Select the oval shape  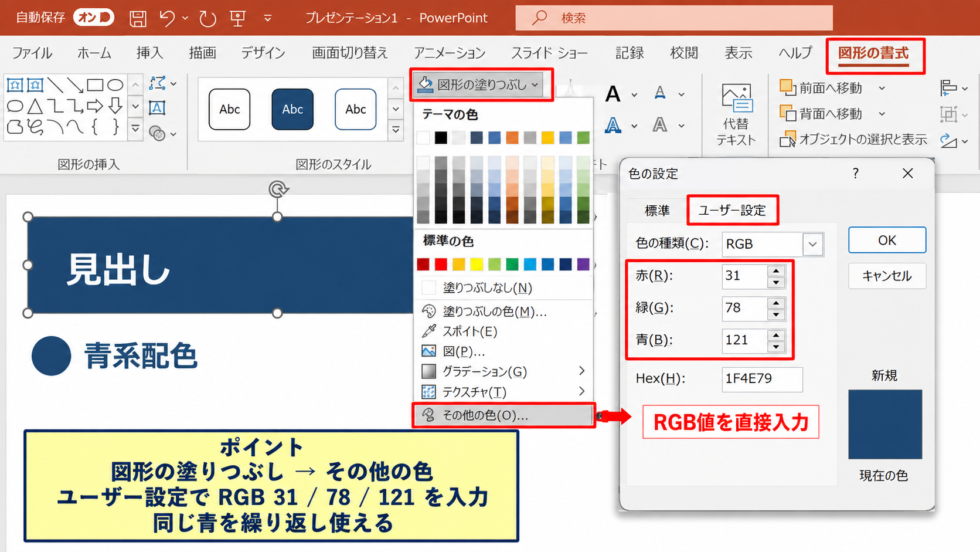[x=115, y=85]
